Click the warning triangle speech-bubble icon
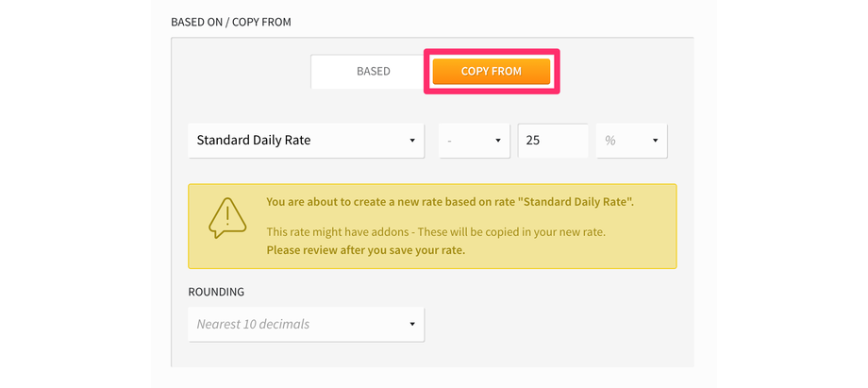 227,218
